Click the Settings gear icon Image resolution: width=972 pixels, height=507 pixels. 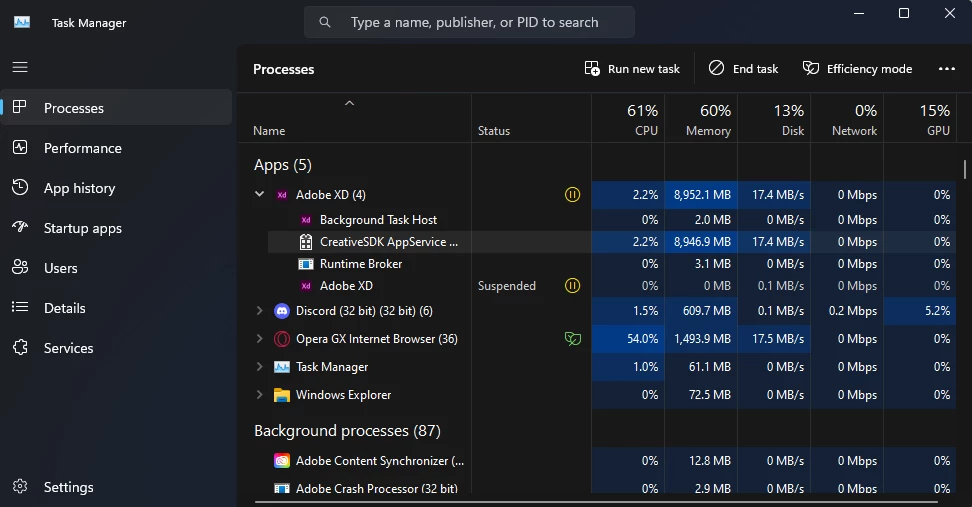[20, 487]
